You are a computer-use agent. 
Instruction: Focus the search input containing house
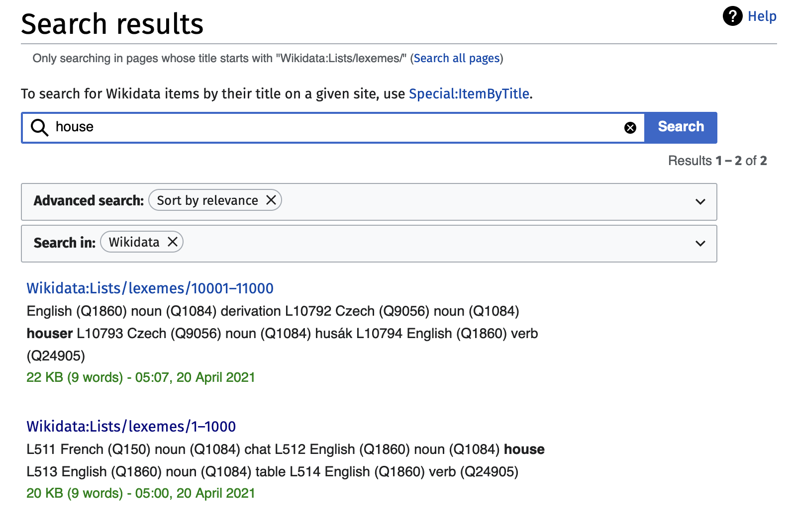(x=333, y=127)
